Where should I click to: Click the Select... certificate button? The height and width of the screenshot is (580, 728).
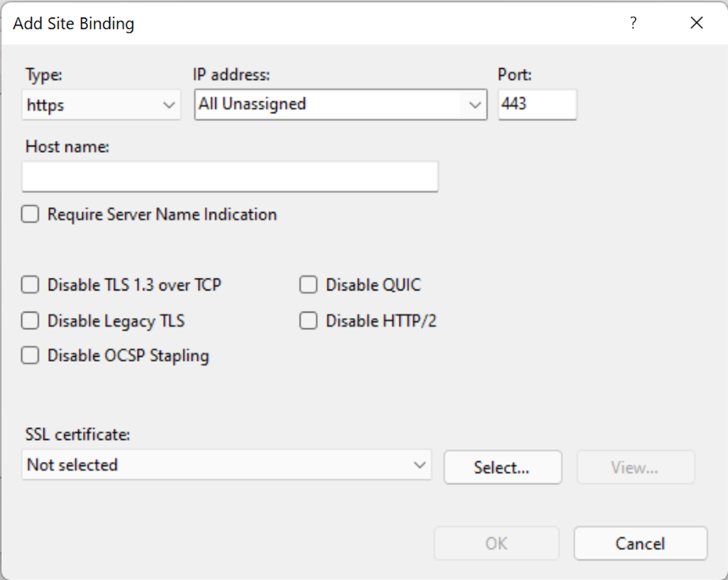pos(503,467)
